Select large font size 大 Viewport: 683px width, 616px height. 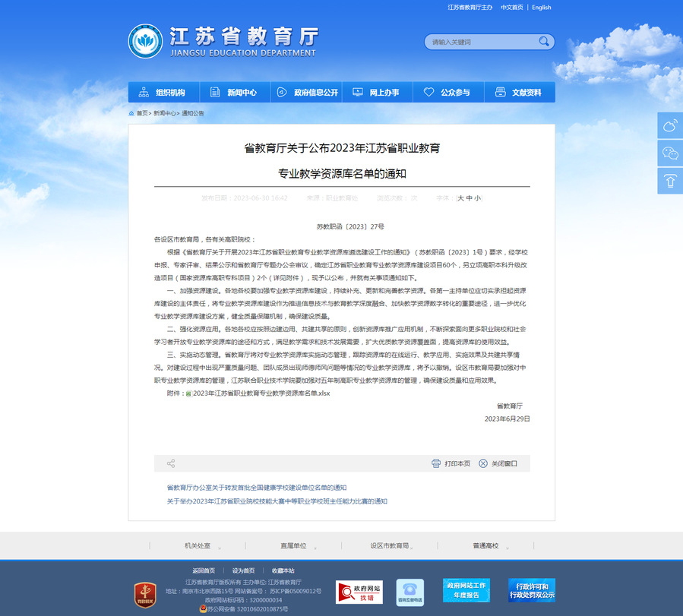click(x=460, y=198)
